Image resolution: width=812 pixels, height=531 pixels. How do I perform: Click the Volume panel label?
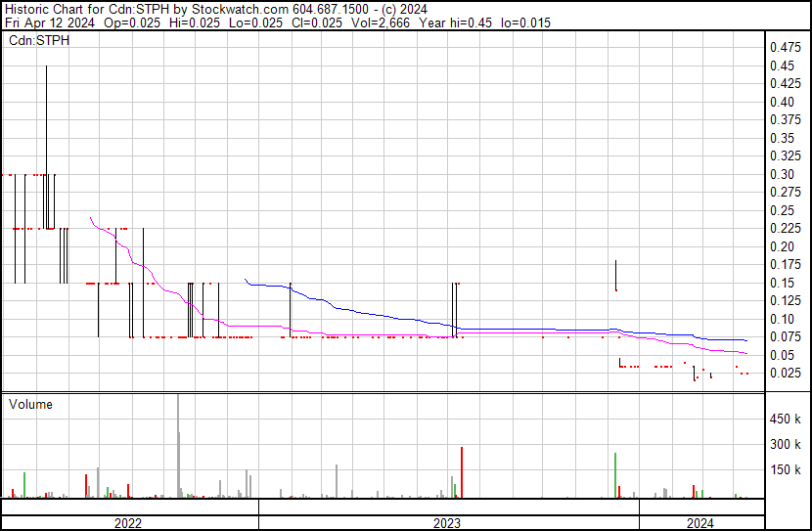click(x=31, y=404)
